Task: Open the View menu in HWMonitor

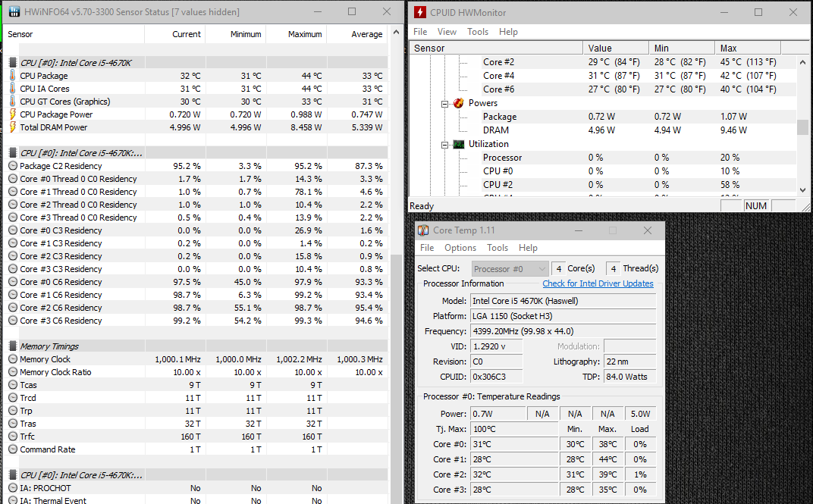Action: click(x=447, y=32)
